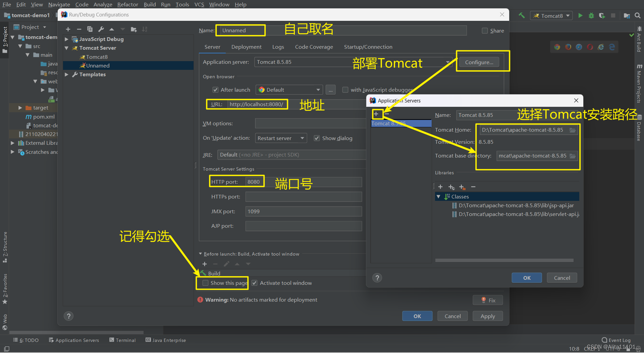Toggle After launch checkbox
Image resolution: width=644 pixels, height=353 pixels.
tap(216, 90)
